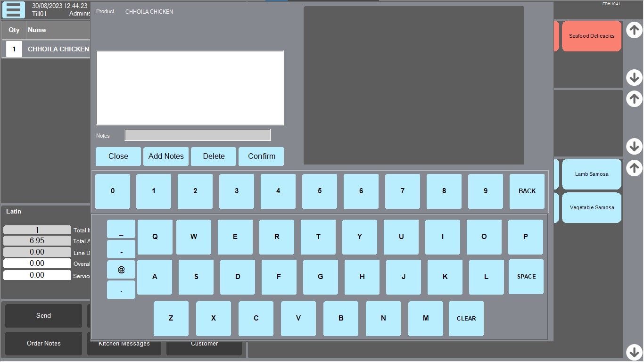
Task: Open the hamburger menu icon
Action: click(x=14, y=10)
